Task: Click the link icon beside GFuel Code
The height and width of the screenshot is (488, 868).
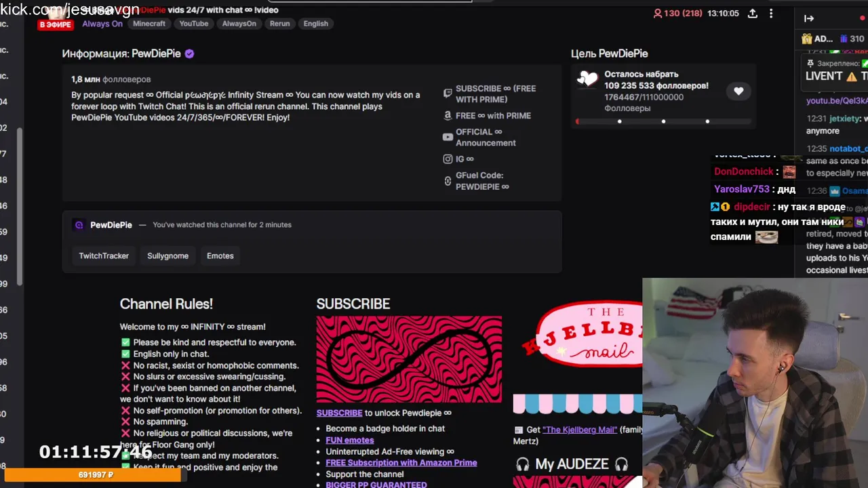Action: 448,181
